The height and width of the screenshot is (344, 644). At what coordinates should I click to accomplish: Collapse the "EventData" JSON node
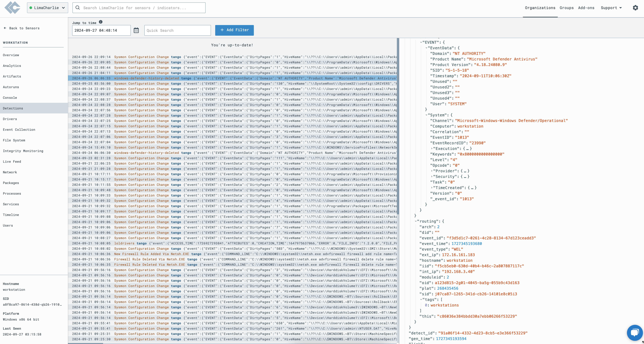click(427, 48)
